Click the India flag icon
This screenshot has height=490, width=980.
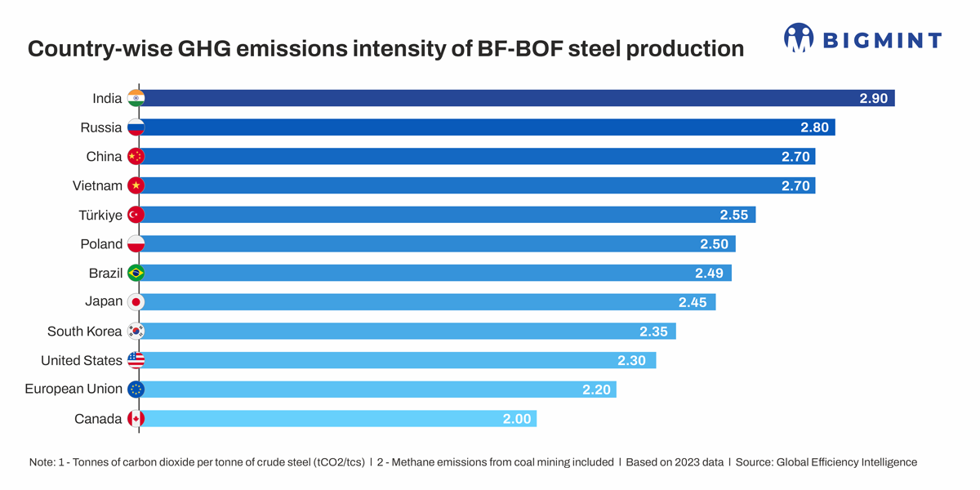pos(136,98)
